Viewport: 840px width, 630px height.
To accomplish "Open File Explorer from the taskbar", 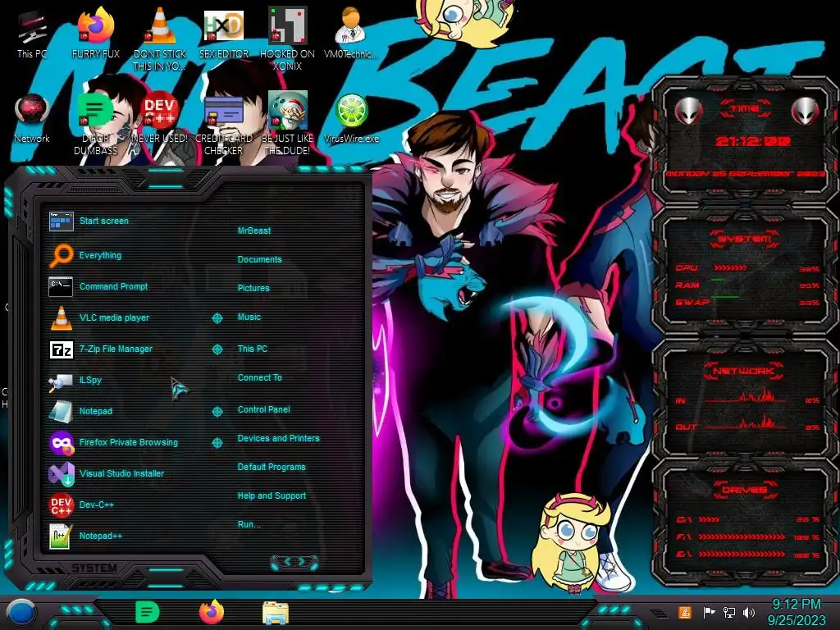I will (276, 614).
